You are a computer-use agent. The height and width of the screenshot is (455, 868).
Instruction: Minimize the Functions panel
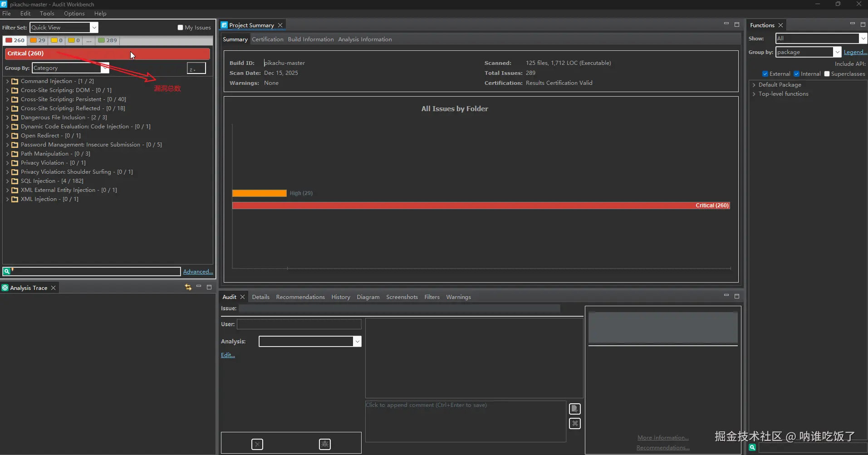853,24
